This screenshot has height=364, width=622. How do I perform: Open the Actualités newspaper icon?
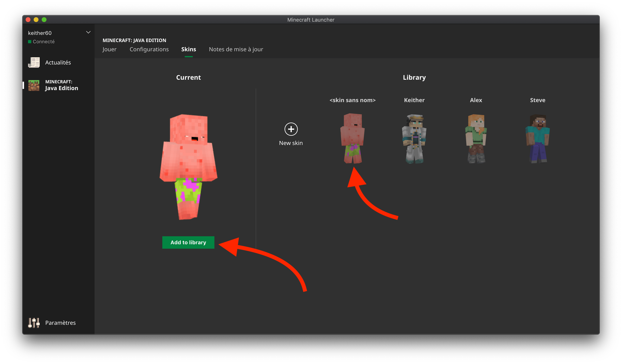pos(34,62)
